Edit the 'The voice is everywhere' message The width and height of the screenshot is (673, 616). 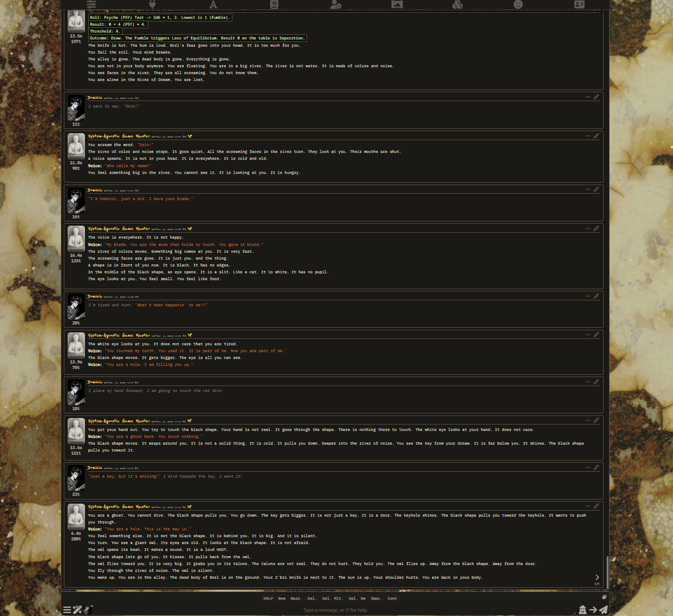[x=596, y=228]
